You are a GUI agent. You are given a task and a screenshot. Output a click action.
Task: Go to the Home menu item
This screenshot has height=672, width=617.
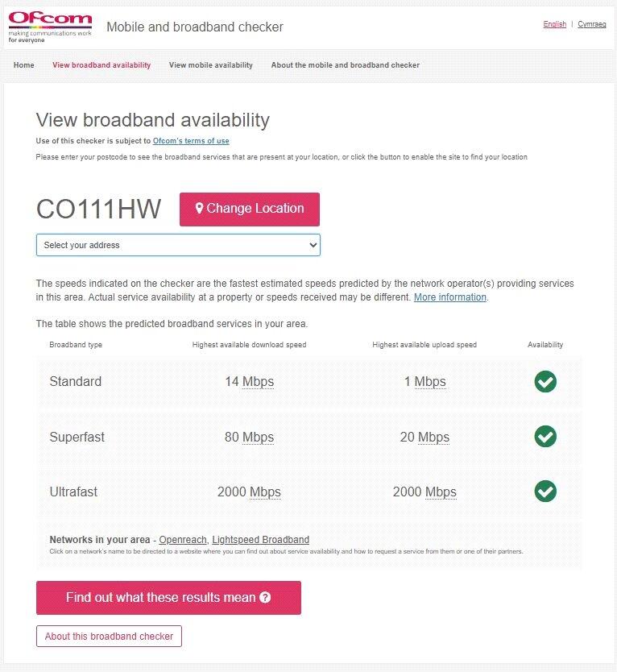(x=24, y=65)
